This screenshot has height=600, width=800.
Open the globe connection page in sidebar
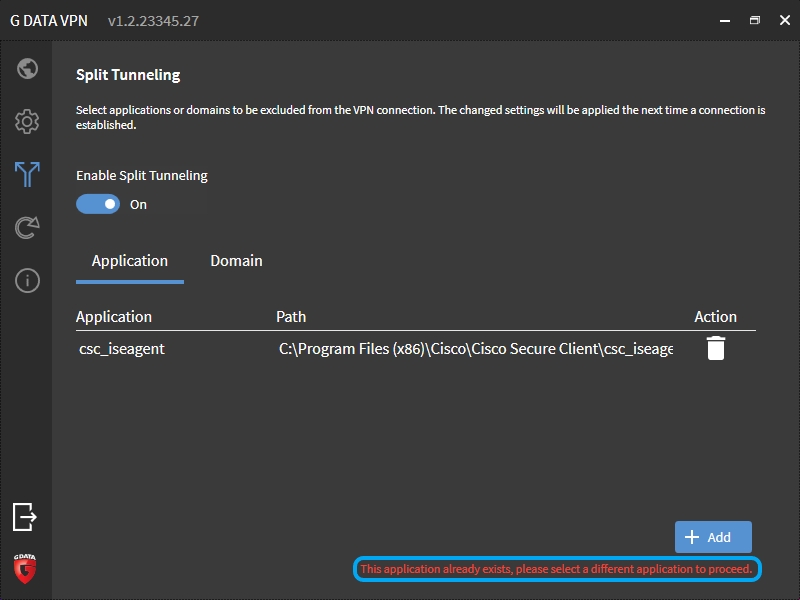27,68
